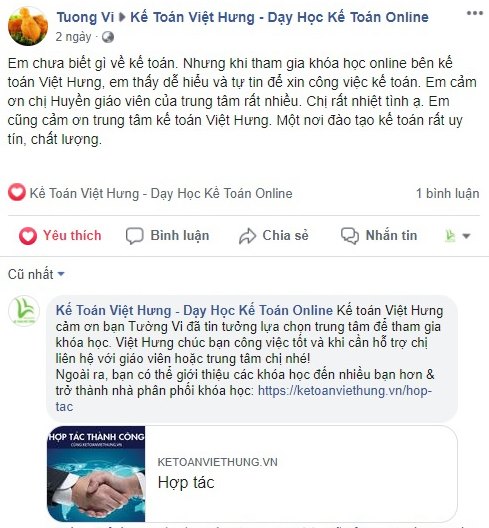This screenshot has height=528, width=489.
Task: Click commenter name Kế Toán Việt Hưng in reply
Action: pos(194,310)
